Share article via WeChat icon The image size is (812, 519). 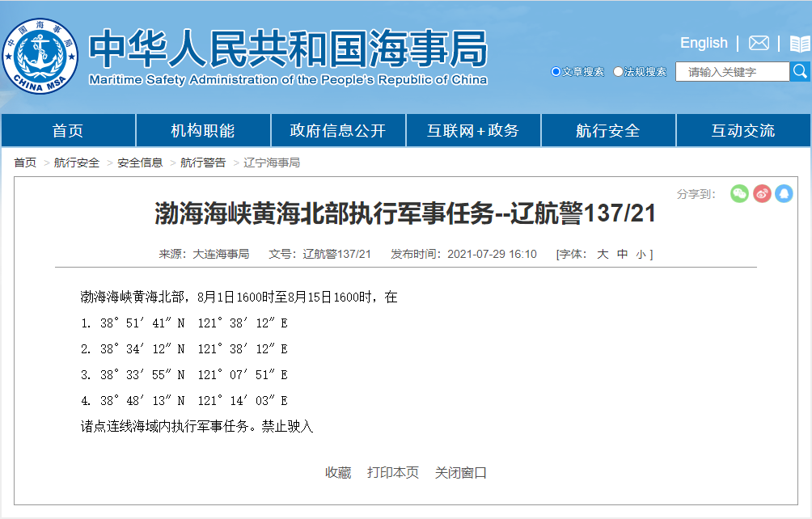pyautogui.click(x=739, y=193)
